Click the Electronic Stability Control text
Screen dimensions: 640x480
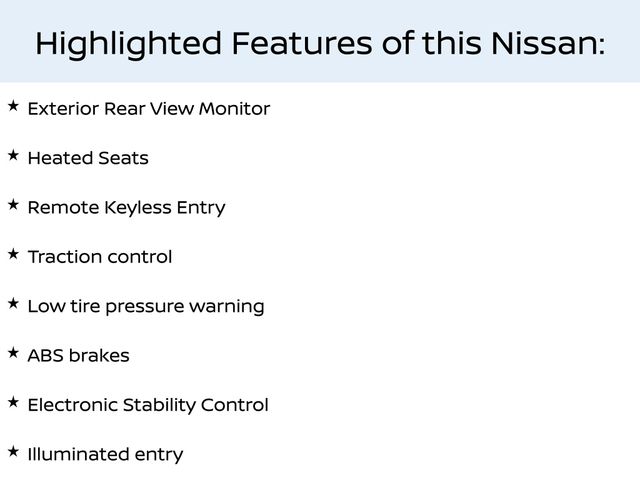pos(148,405)
